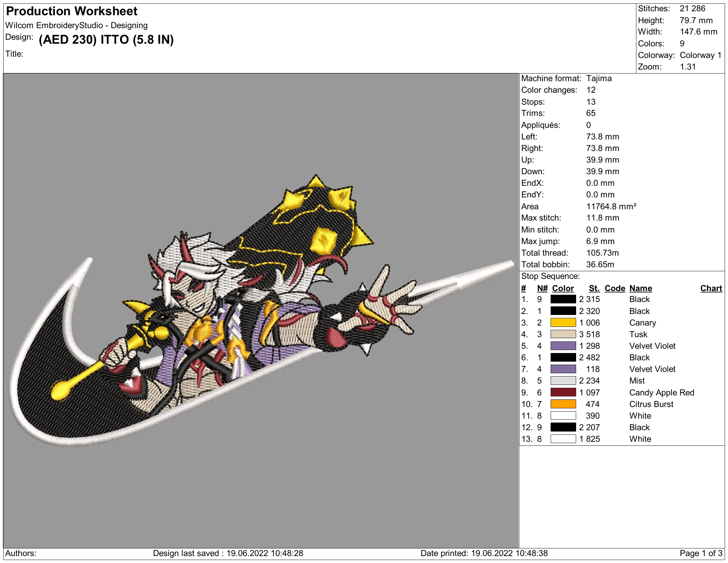Click the white swatch in stop 11
The height and width of the screenshot is (563, 728).
click(x=563, y=416)
